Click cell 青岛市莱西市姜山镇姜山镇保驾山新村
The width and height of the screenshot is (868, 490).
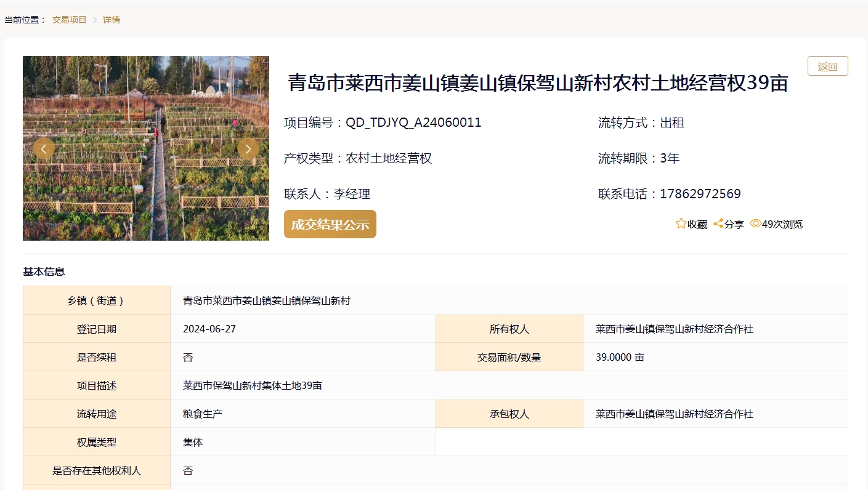[x=267, y=300]
